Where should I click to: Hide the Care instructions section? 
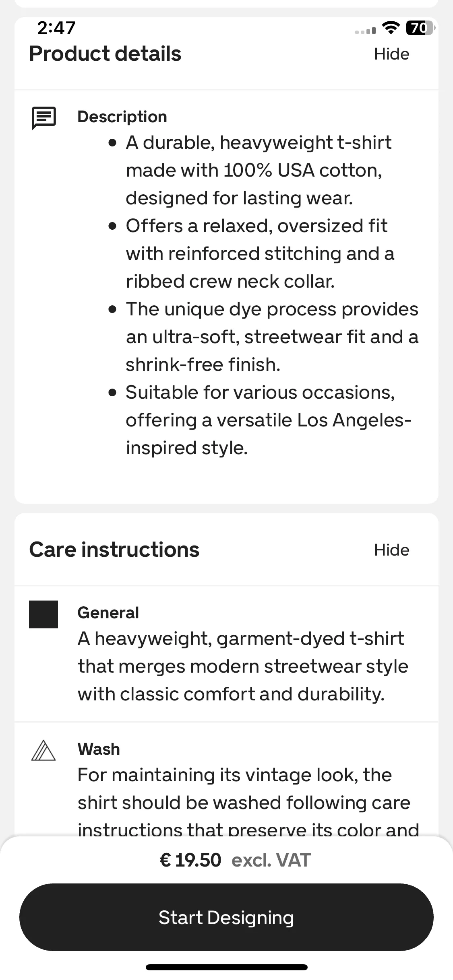tap(391, 550)
